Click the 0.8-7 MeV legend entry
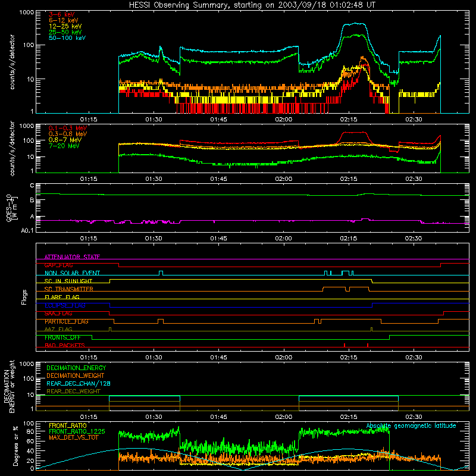Image resolution: width=476 pixels, height=476 pixels. click(65, 140)
